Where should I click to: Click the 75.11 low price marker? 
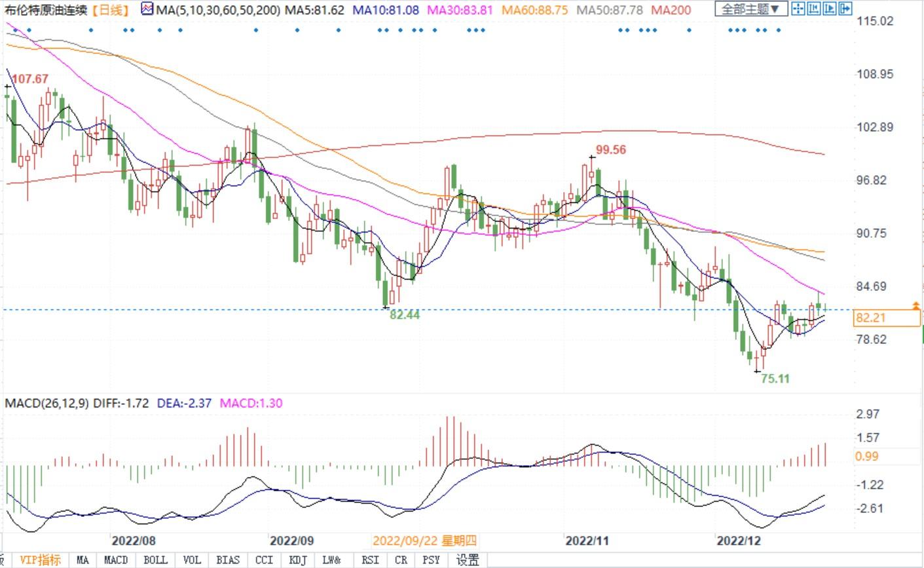[775, 378]
